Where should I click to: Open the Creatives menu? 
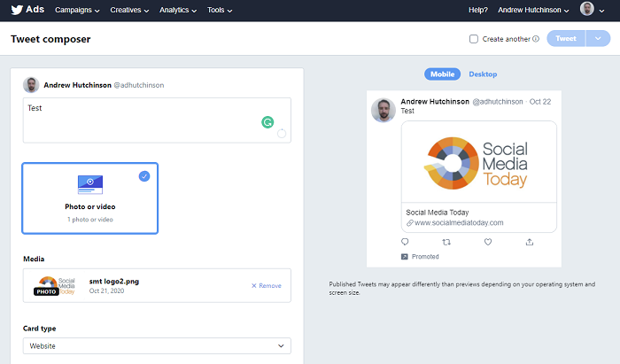129,11
